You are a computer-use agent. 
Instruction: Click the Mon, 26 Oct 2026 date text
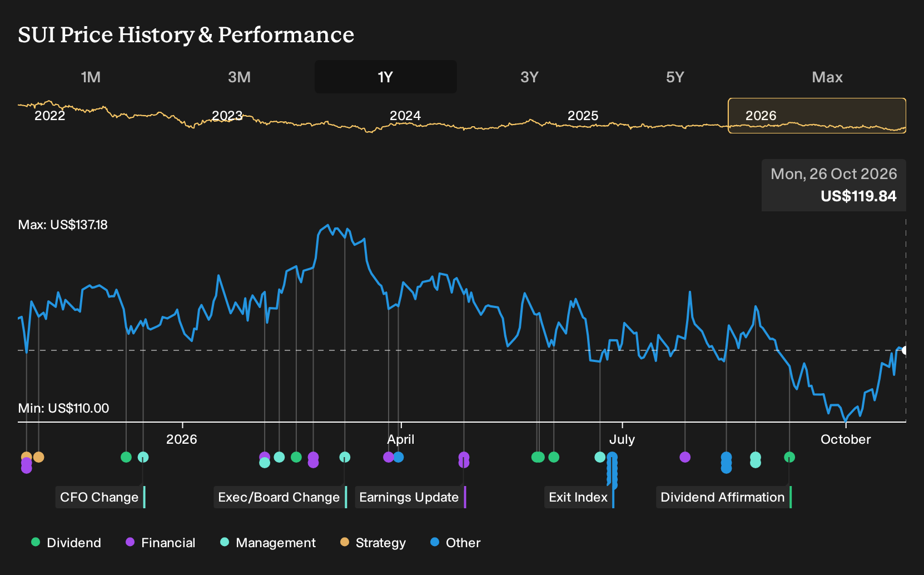(x=834, y=174)
